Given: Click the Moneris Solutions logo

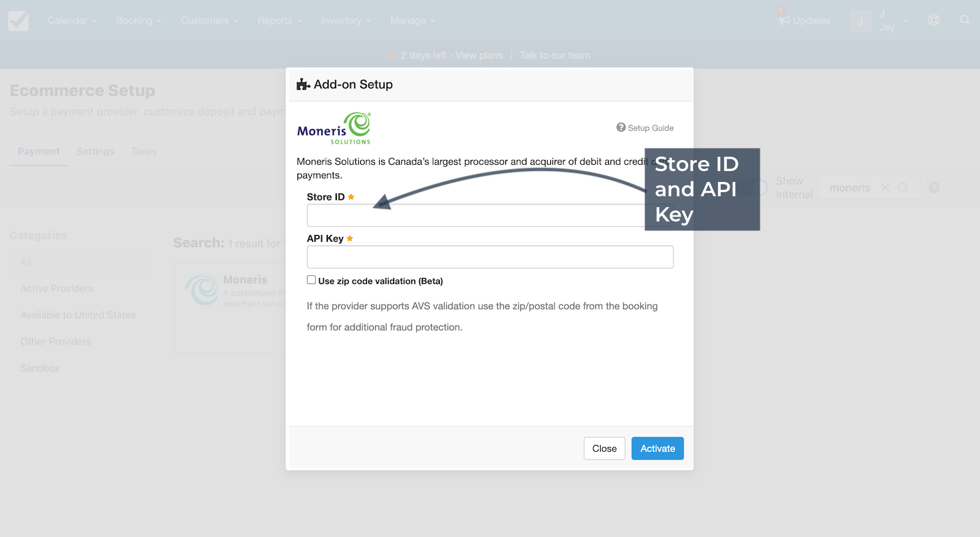Looking at the screenshot, I should [334, 128].
